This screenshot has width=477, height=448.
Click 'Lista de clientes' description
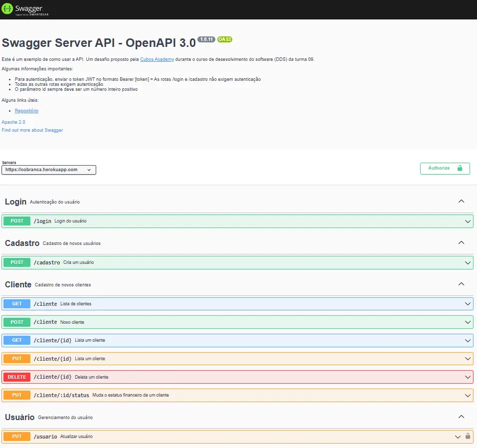[76, 304]
